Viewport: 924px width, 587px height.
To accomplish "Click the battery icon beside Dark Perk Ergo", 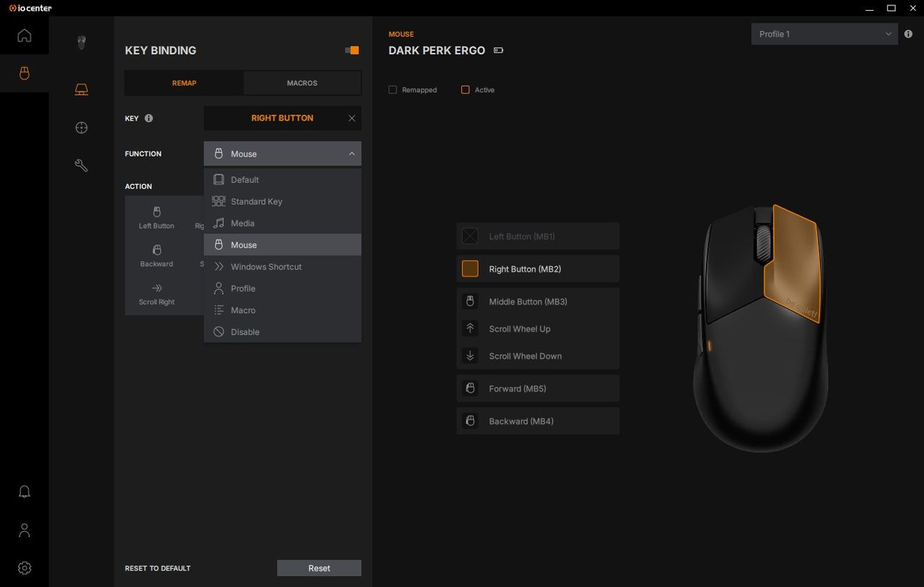I will pos(498,51).
